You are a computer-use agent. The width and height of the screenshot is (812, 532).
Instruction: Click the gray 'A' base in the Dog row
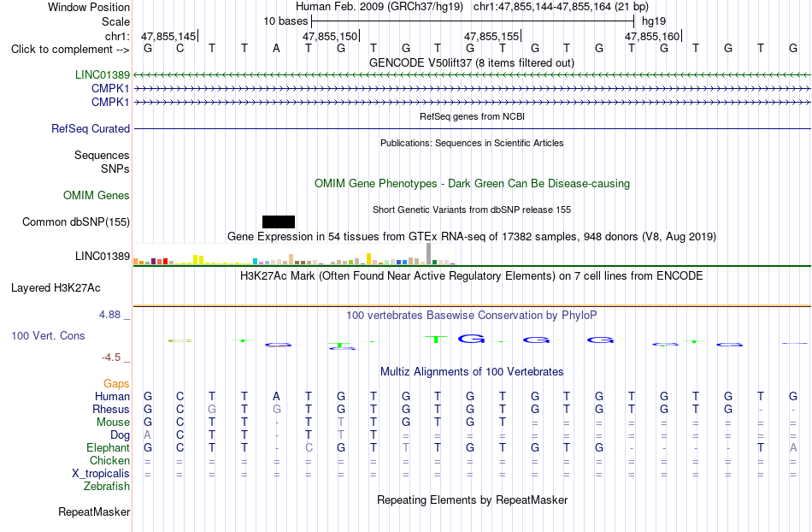(x=148, y=435)
